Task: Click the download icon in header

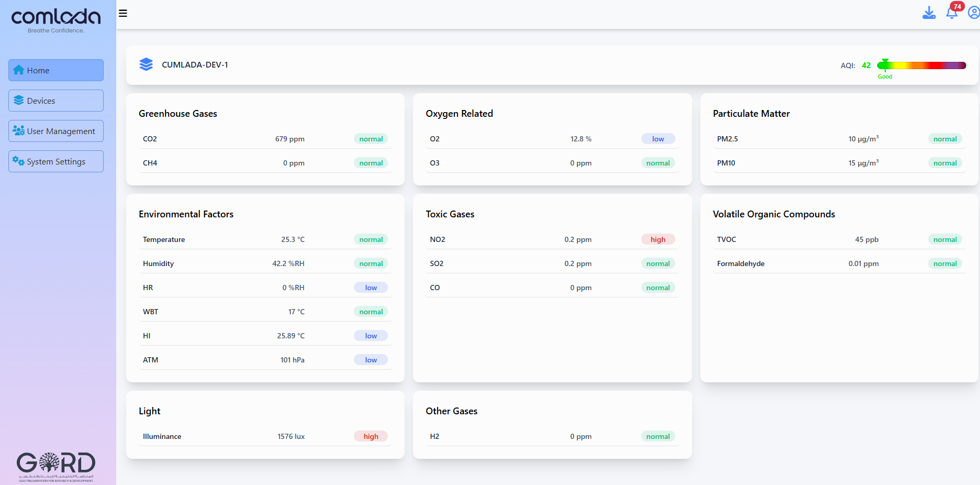Action: [929, 13]
